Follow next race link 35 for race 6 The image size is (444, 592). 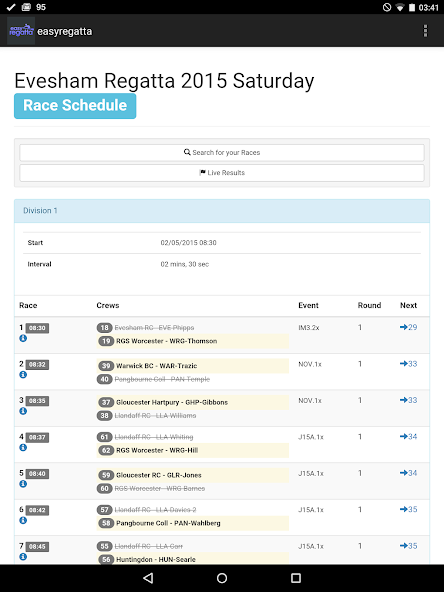[409, 509]
